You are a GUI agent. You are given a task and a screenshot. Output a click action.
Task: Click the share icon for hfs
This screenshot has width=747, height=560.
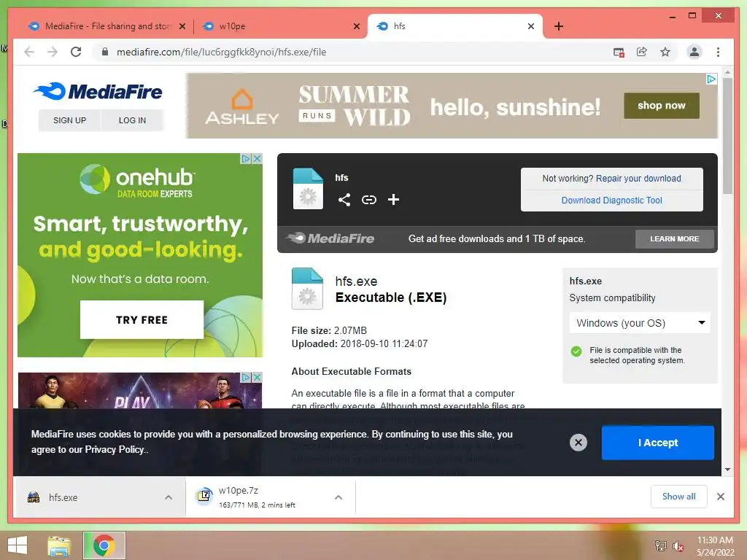[x=344, y=200]
